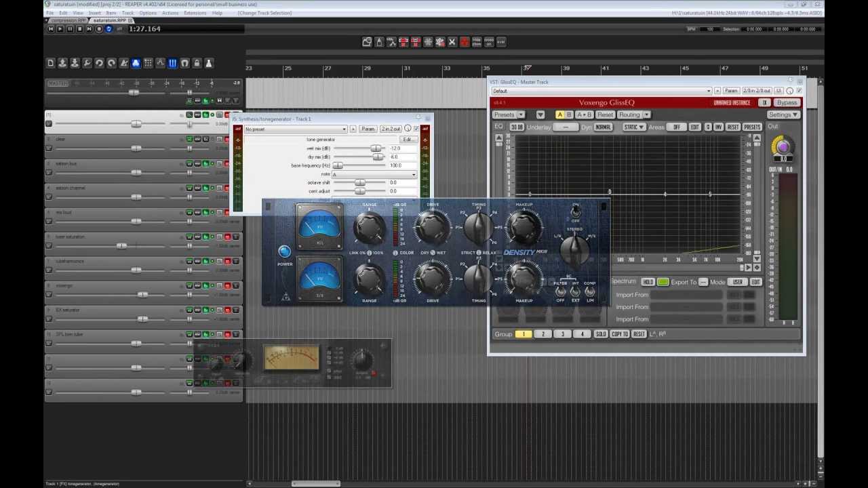Click the COPY TO button in GlissEQ
868x488 pixels.
click(619, 334)
